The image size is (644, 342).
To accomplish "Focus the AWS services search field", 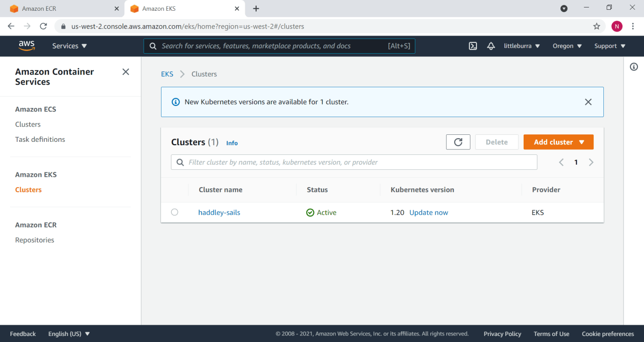I will pos(279,46).
